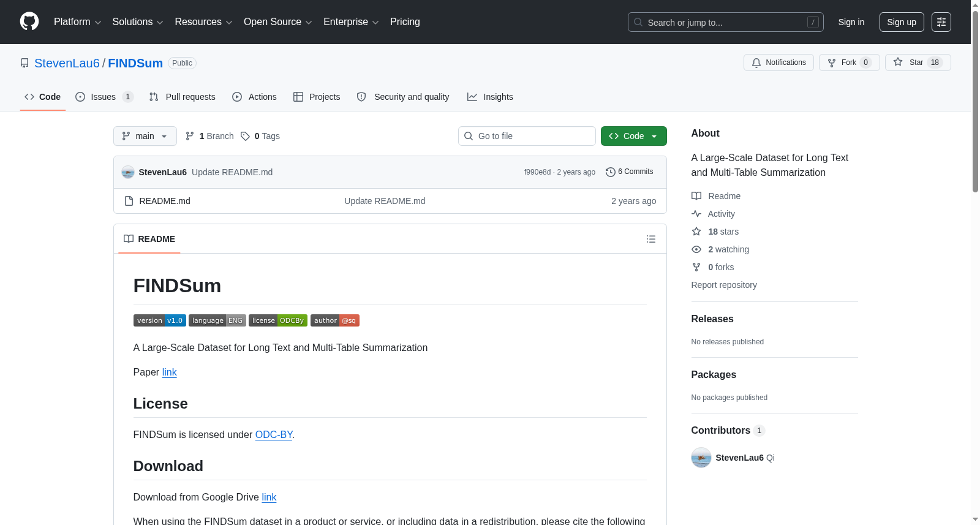Open the Contributors section heading link

(728, 431)
